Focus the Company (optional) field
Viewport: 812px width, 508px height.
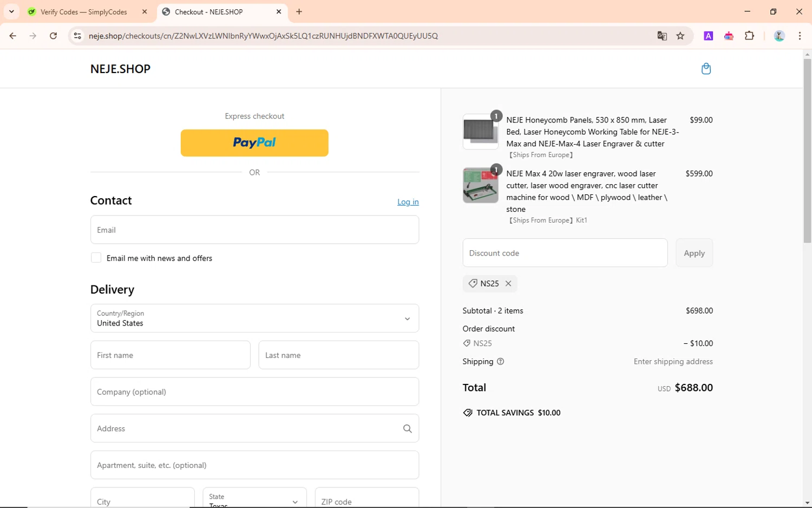coord(254,392)
